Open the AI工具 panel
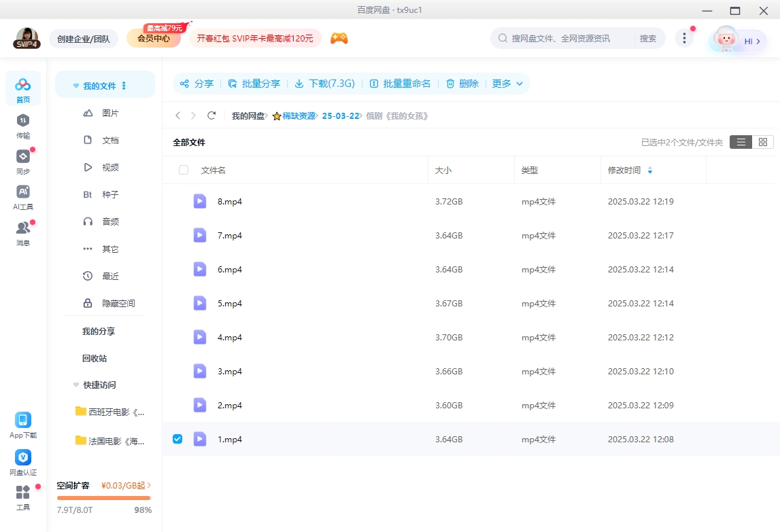The width and height of the screenshot is (780, 532). pyautogui.click(x=22, y=196)
